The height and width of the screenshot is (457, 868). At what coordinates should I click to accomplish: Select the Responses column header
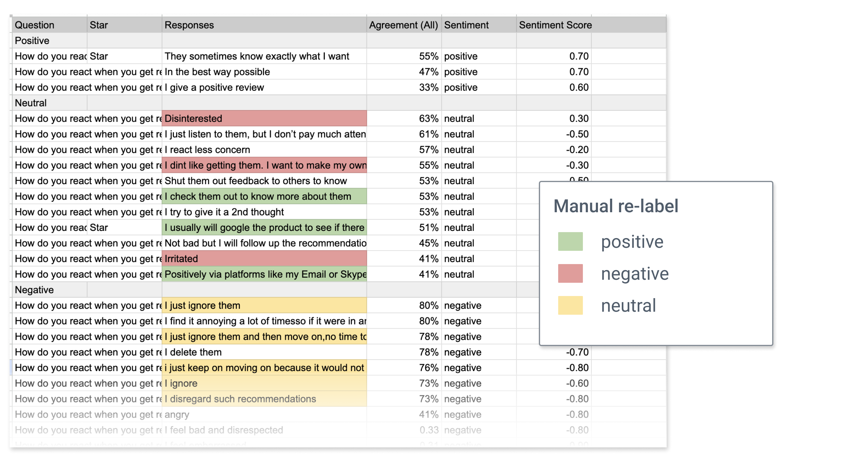click(x=264, y=25)
